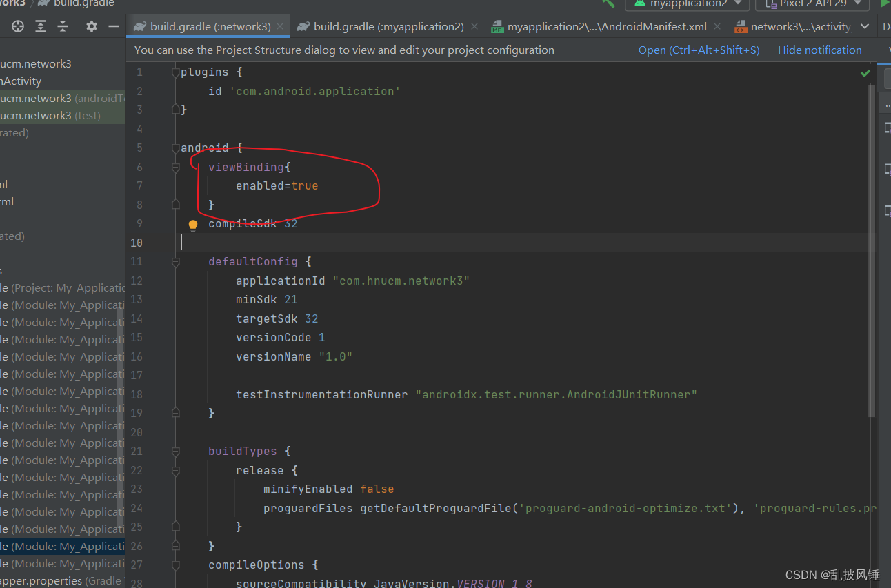Click 'compileSdk 32' text
Screen dimensions: 891x588
click(252, 224)
